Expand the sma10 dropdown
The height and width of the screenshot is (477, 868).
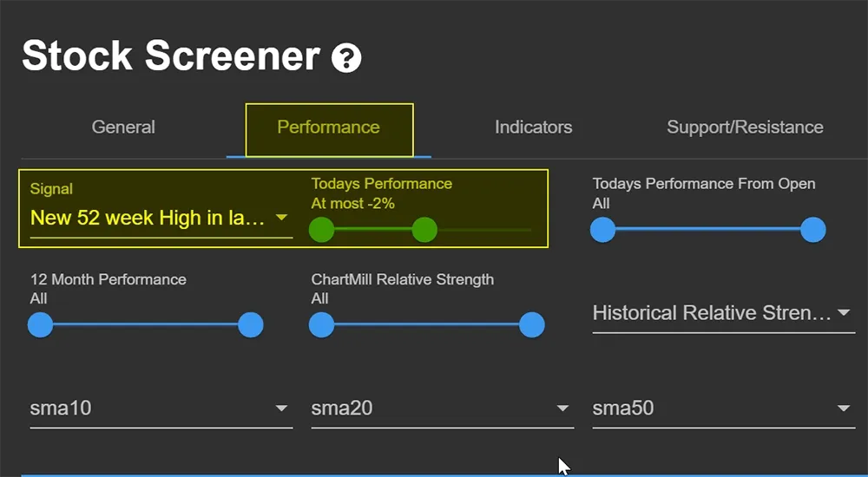(x=161, y=410)
